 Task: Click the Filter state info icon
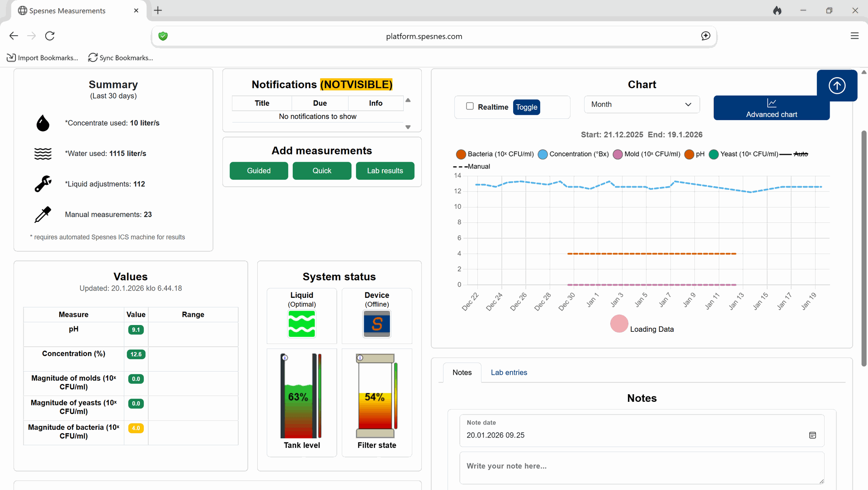click(360, 358)
